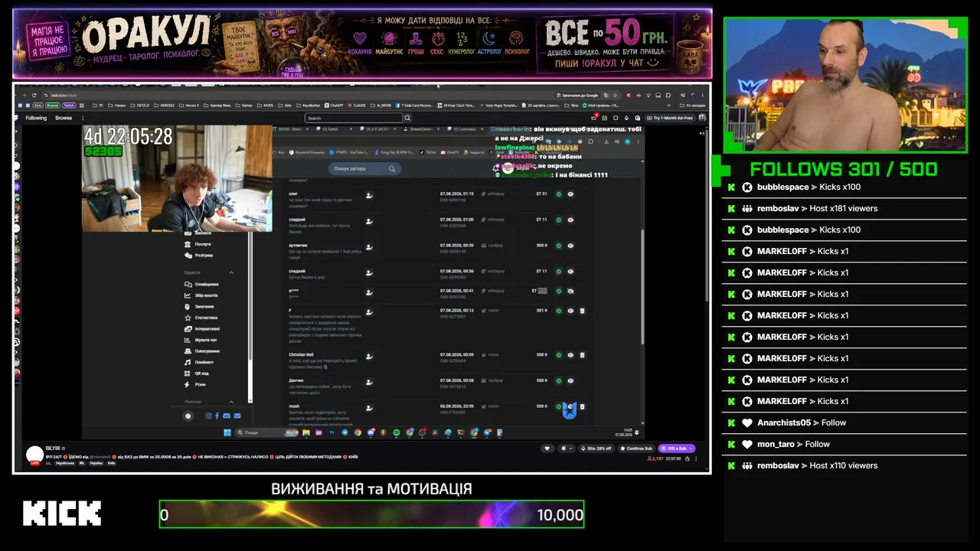Open Telegram from the Windows taskbar

[x=345, y=432]
